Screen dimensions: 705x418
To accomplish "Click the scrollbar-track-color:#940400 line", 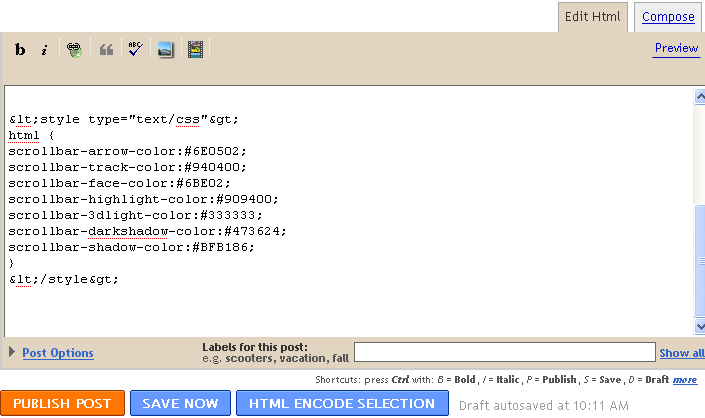I will pyautogui.click(x=127, y=167).
